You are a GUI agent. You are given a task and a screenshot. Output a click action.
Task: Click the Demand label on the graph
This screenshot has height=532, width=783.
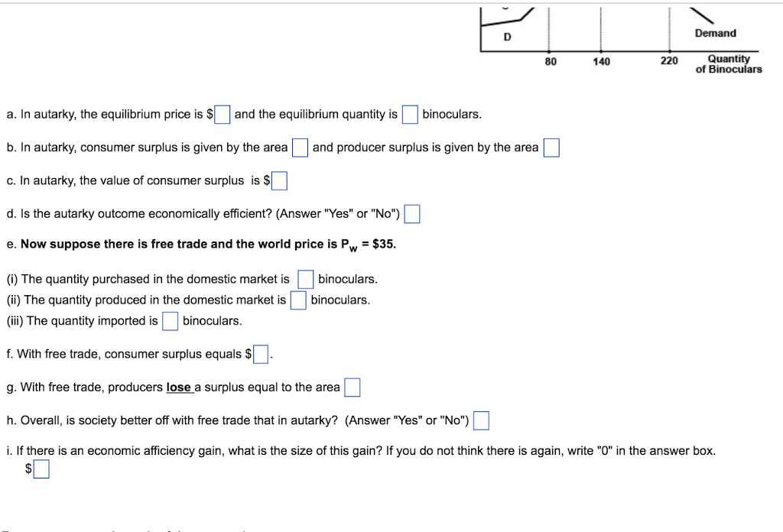(x=715, y=33)
